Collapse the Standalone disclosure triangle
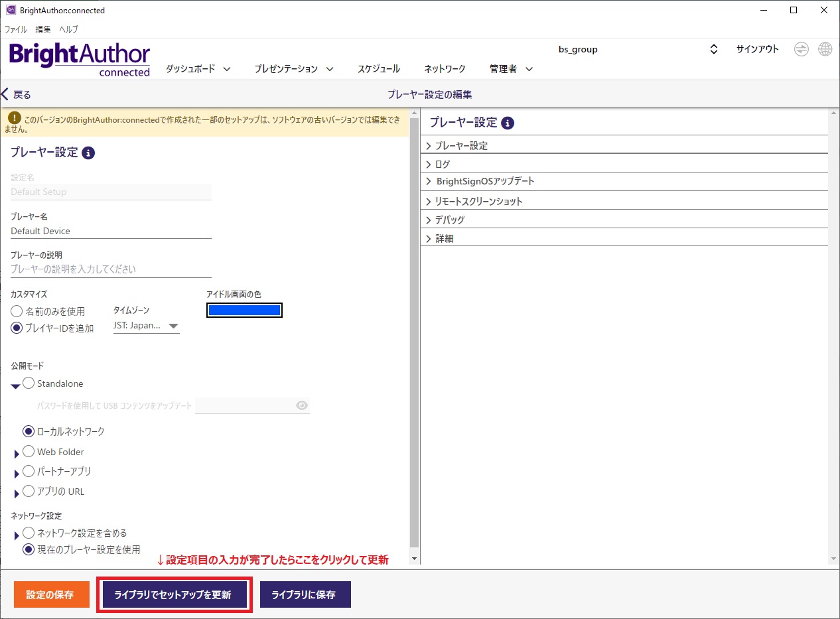Viewport: 840px width, 619px height. tap(15, 386)
